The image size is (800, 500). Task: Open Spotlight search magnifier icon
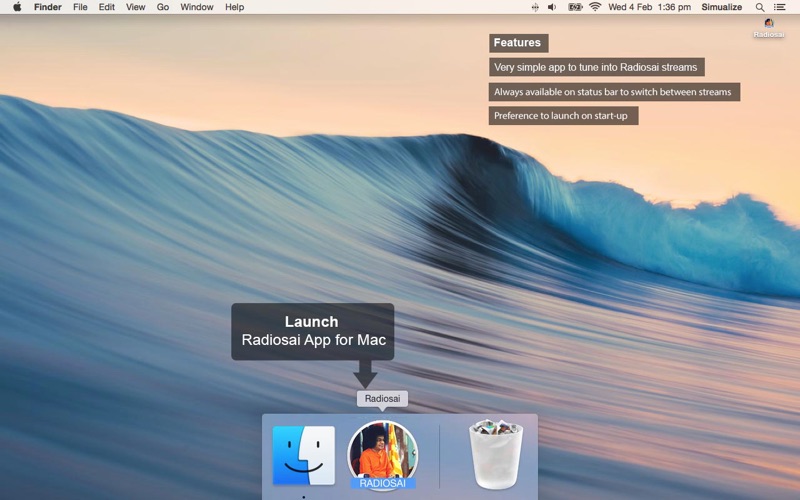coord(760,7)
